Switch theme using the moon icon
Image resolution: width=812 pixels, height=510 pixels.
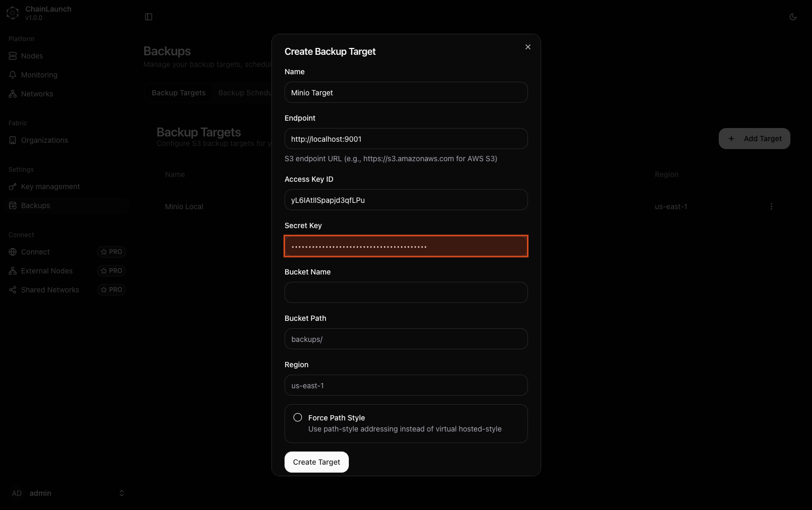pyautogui.click(x=793, y=17)
